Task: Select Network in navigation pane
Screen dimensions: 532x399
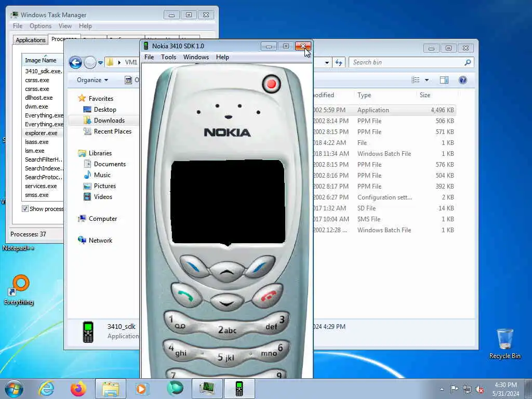Action: pos(100,241)
